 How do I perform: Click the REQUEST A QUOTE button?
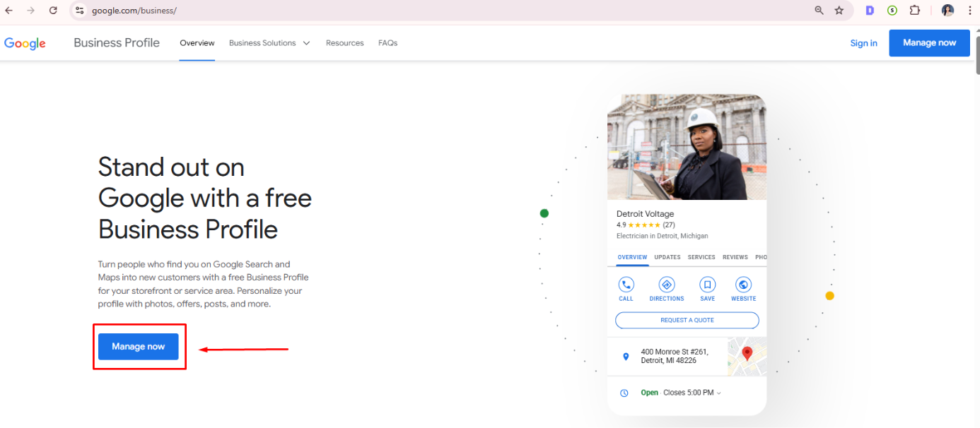[x=687, y=321]
